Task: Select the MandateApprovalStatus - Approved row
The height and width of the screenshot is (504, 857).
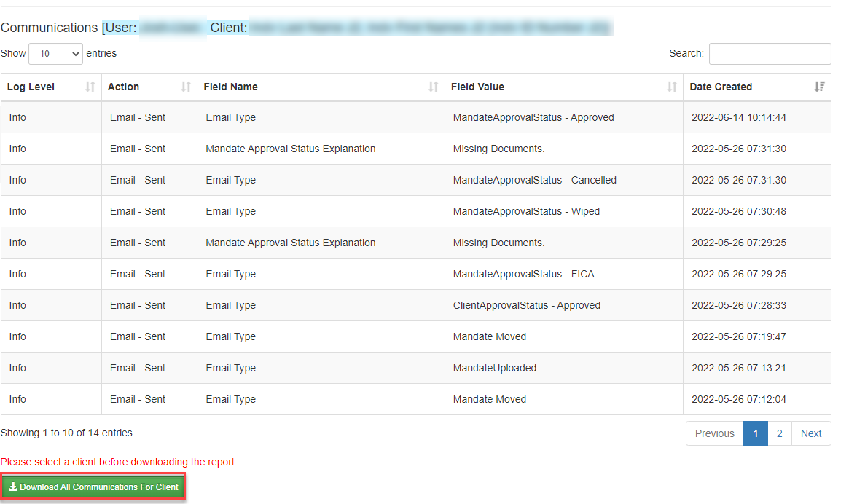Action: (x=533, y=117)
